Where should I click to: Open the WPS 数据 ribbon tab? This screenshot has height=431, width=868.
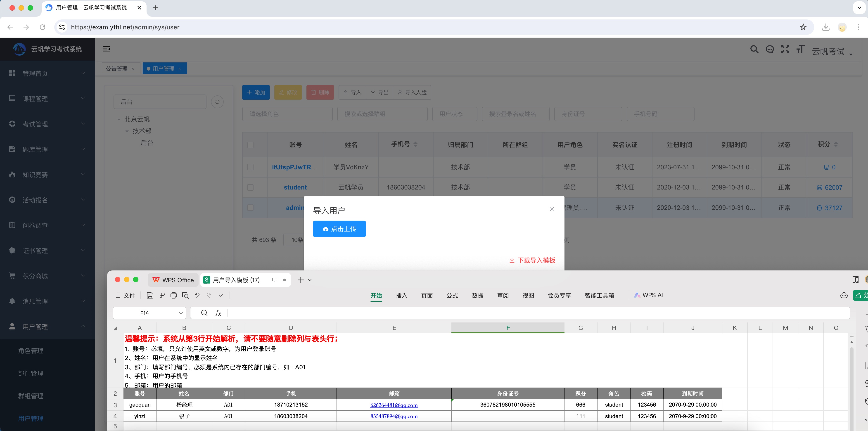point(477,296)
